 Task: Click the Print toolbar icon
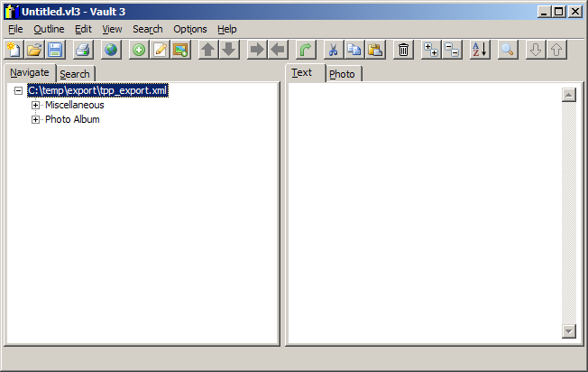pyautogui.click(x=82, y=50)
